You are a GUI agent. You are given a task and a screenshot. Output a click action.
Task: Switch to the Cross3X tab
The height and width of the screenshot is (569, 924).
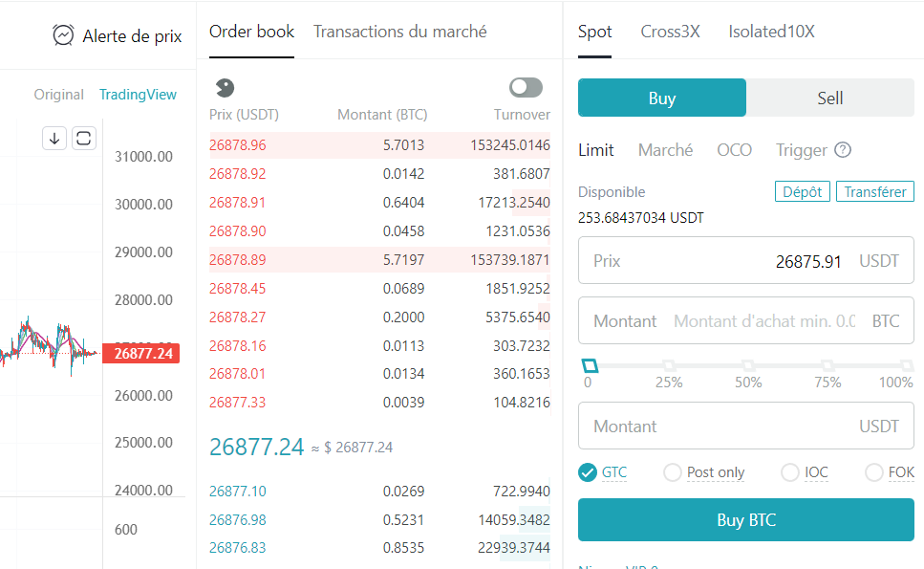(670, 32)
